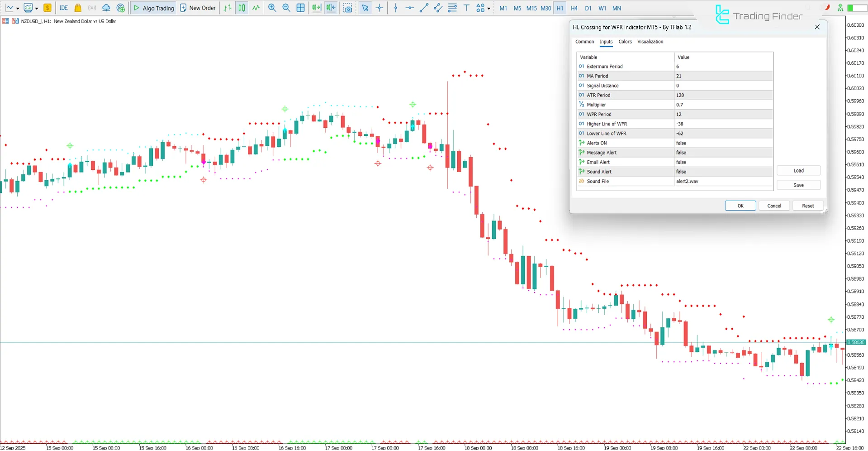Toggle Algo Trading on
868x451 pixels.
153,8
